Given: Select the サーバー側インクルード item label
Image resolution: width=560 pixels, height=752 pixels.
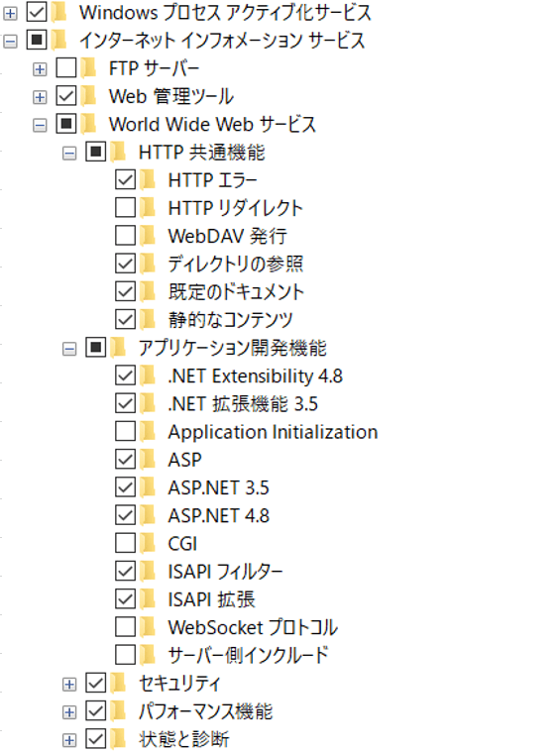Looking at the screenshot, I should pos(248,655).
